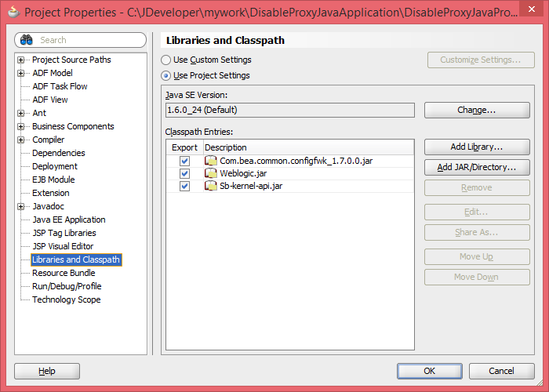
Task: Confirm with the OK button
Action: click(x=430, y=371)
